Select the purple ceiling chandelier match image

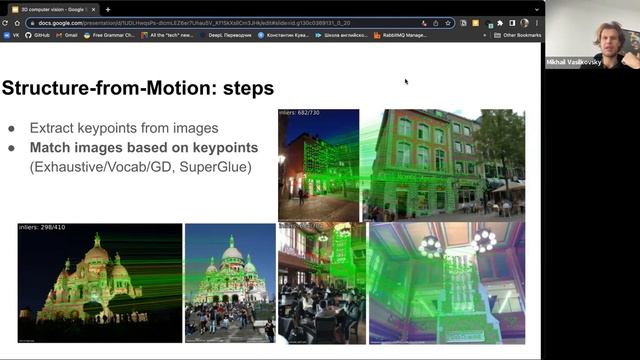tap(447, 283)
